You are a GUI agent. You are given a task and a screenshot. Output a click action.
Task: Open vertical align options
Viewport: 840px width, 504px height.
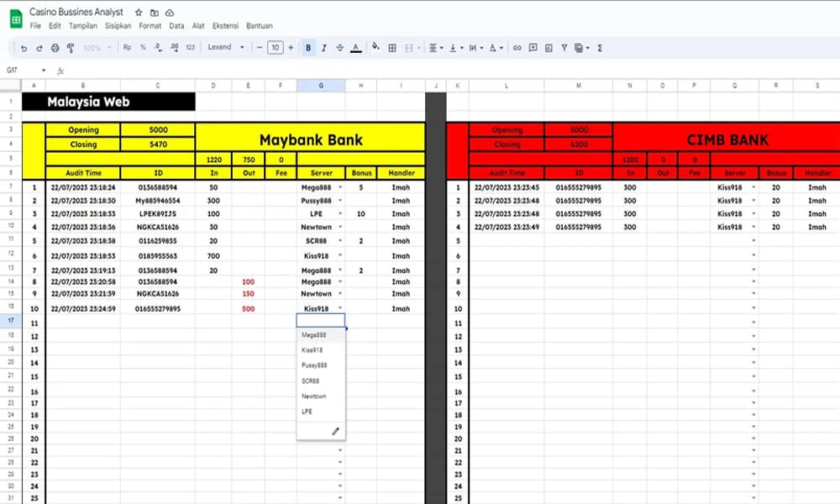pos(456,48)
